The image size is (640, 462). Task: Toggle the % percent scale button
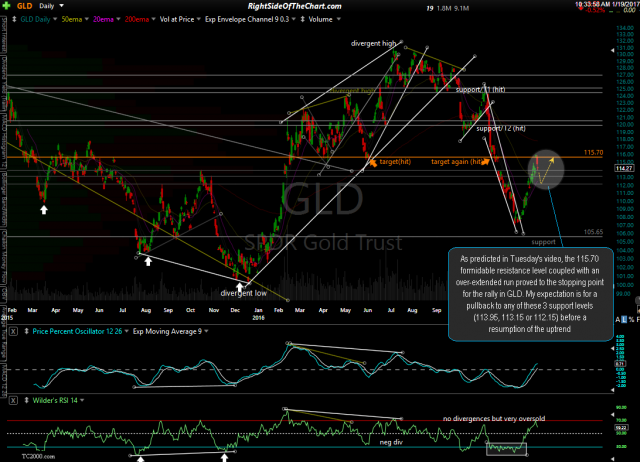631,320
